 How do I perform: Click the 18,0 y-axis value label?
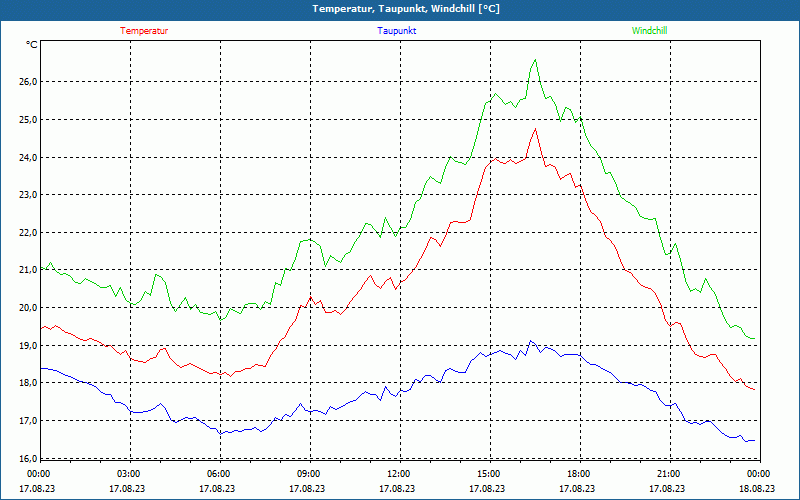click(26, 383)
